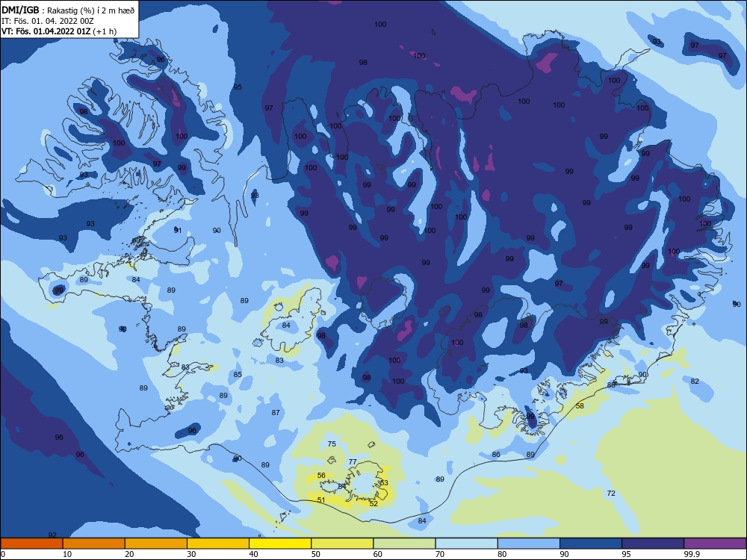
Task: Click the humidity value '75' on the map
Action: pyautogui.click(x=332, y=444)
